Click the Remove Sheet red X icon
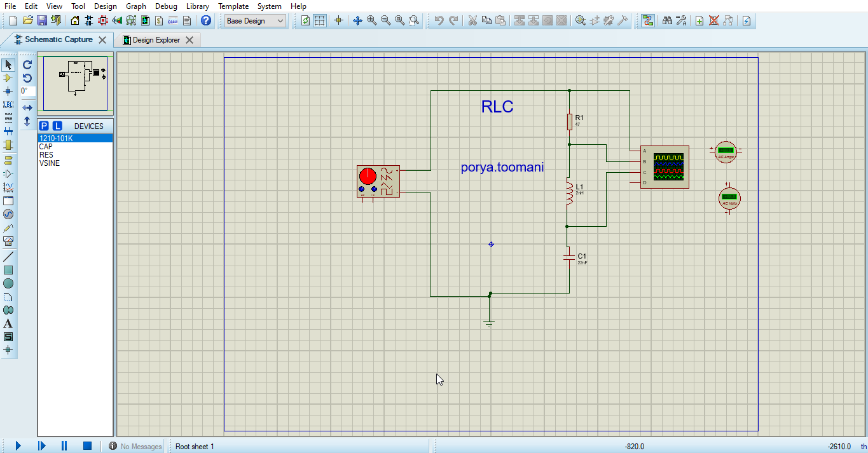The width and height of the screenshot is (868, 453). 714,20
